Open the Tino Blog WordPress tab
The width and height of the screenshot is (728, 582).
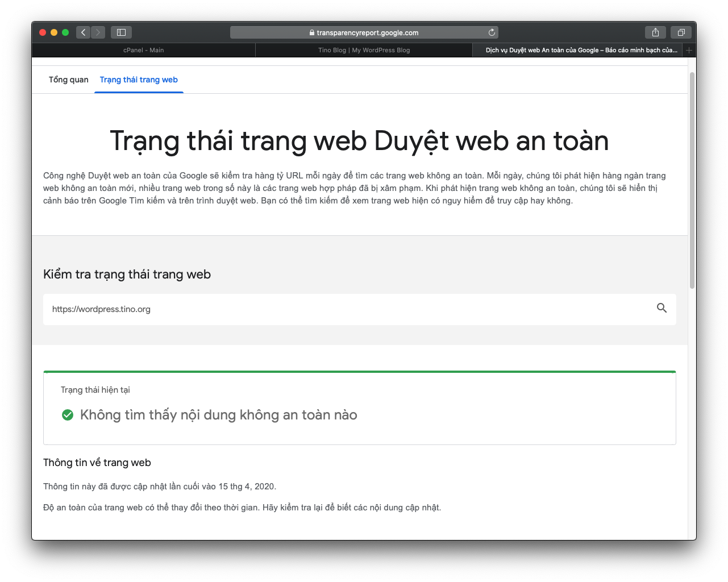click(x=364, y=50)
